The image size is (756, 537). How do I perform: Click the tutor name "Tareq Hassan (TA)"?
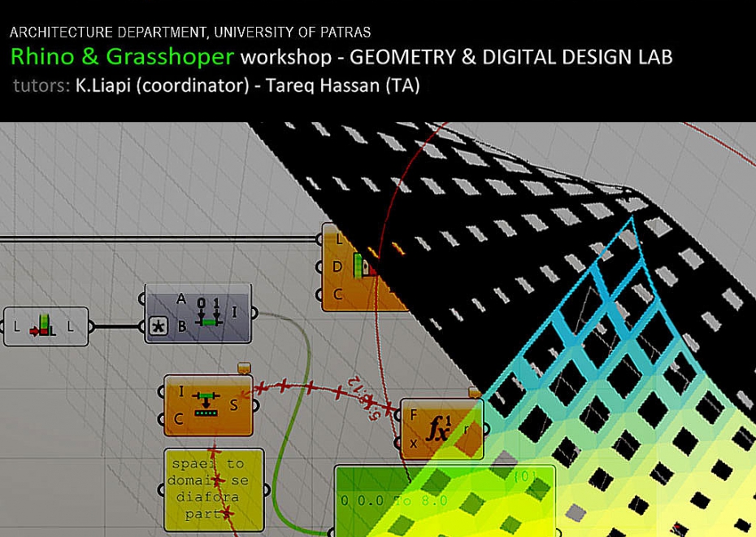click(x=343, y=85)
